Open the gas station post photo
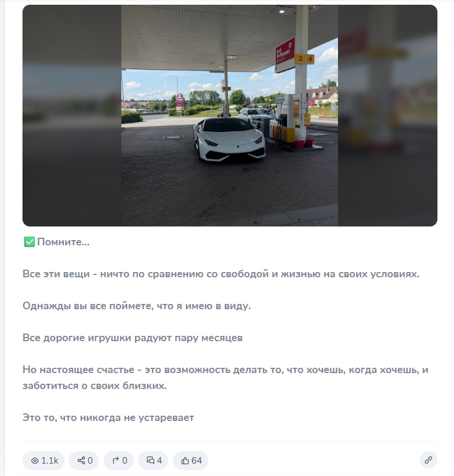Screen dimensions: 454x476 [x=230, y=115]
